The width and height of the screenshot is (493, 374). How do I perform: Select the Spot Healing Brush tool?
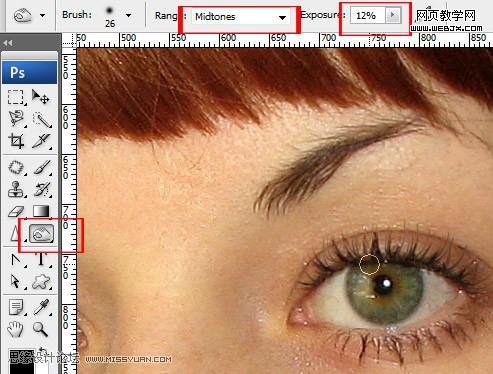(16, 168)
